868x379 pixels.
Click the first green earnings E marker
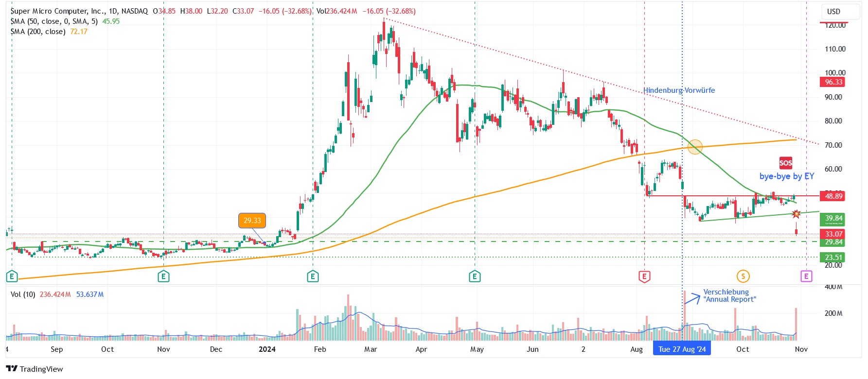12,276
